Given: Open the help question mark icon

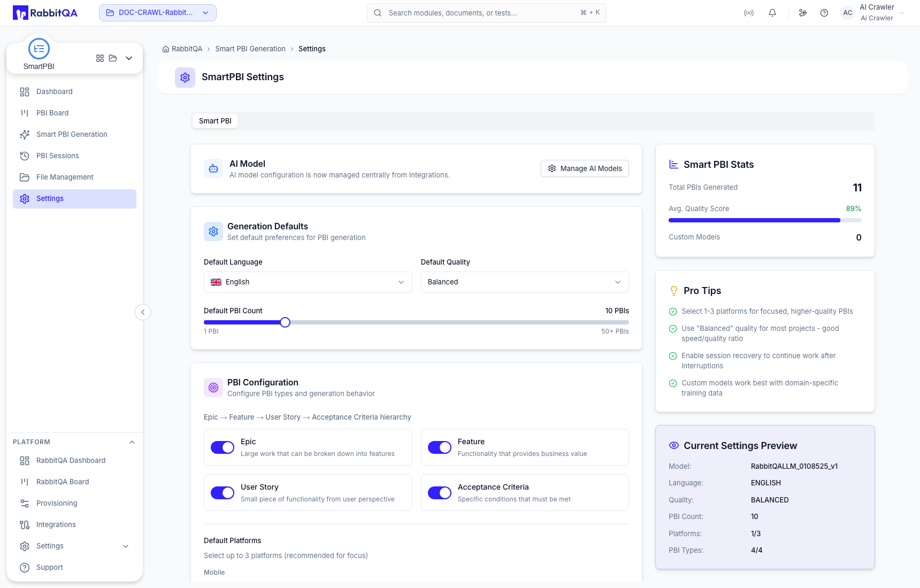Looking at the screenshot, I should [x=824, y=13].
